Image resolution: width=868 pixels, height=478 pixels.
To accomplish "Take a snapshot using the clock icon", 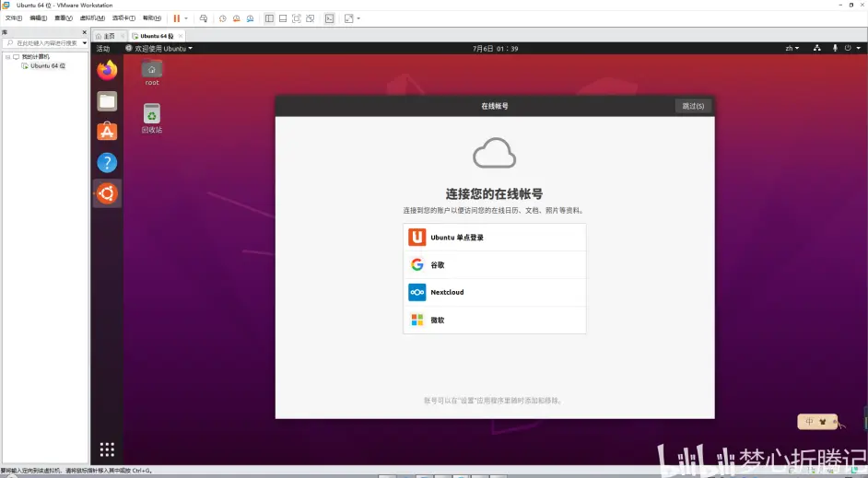I will tap(223, 18).
